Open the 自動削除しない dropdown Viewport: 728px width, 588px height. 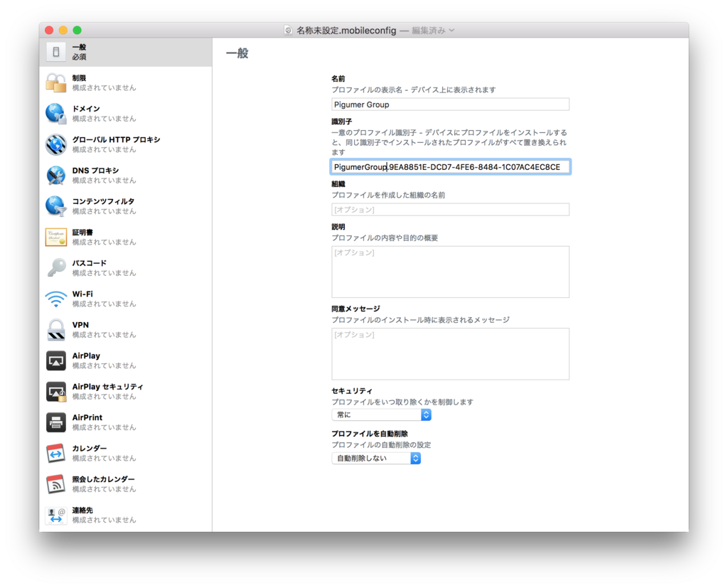pyautogui.click(x=376, y=458)
